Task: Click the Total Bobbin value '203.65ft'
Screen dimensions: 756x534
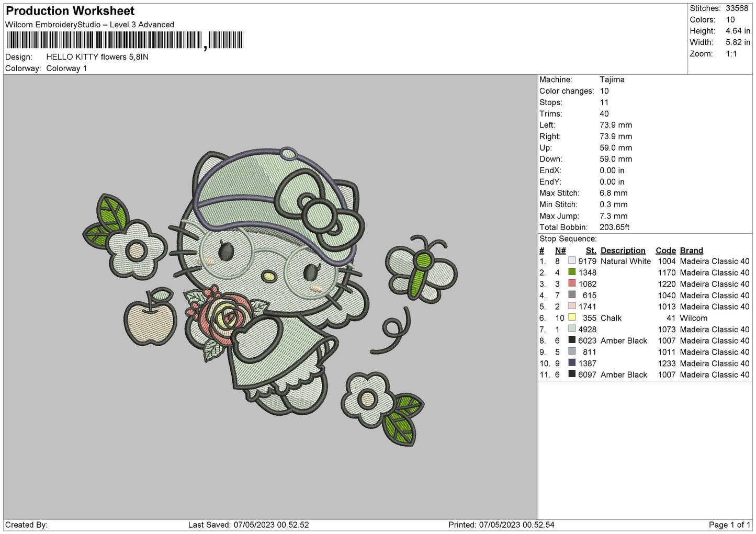Action: (x=615, y=228)
